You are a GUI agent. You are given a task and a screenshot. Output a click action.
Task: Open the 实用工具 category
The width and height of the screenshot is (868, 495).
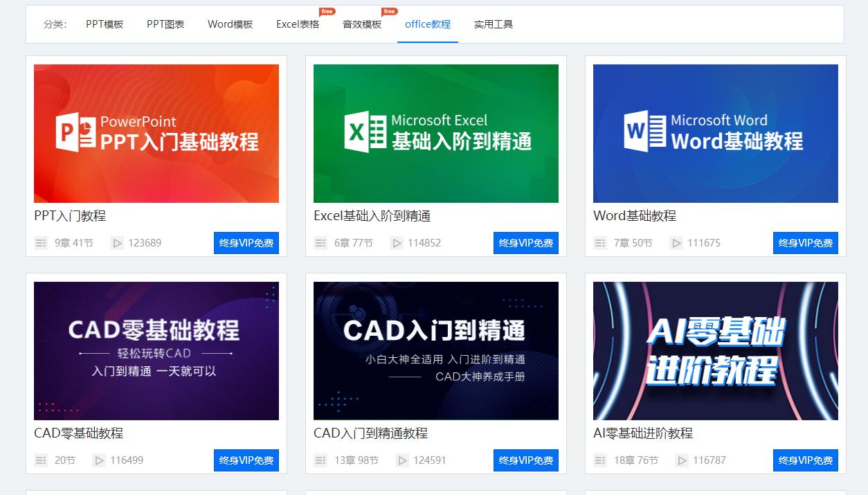[493, 24]
